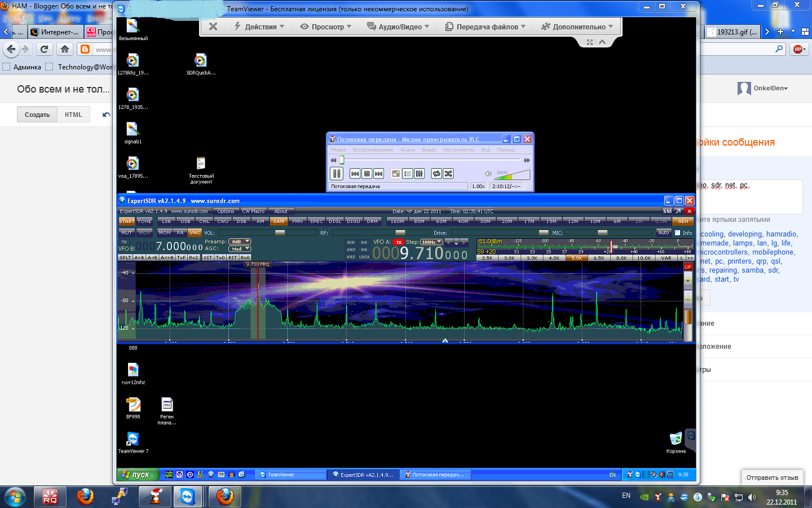Stop playback in VLC

pyautogui.click(x=367, y=173)
